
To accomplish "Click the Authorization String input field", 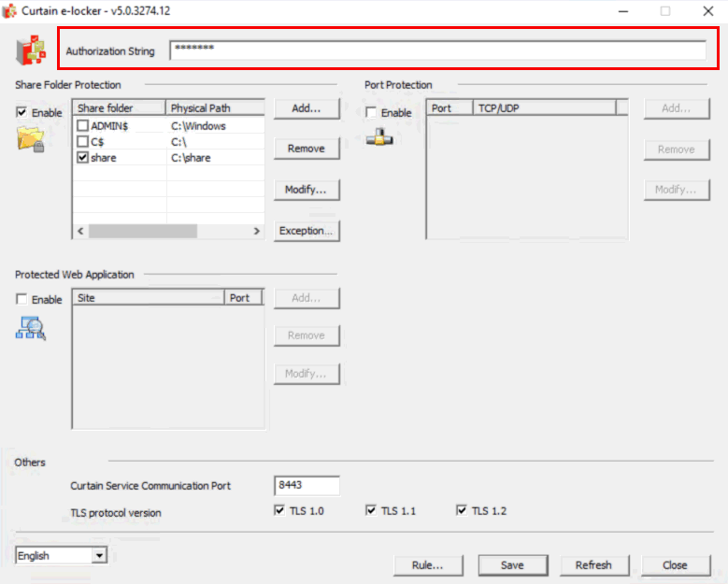I will pyautogui.click(x=437, y=50).
